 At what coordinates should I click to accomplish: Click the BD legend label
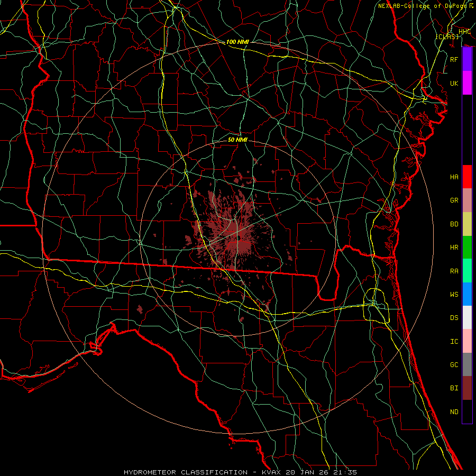pyautogui.click(x=454, y=224)
